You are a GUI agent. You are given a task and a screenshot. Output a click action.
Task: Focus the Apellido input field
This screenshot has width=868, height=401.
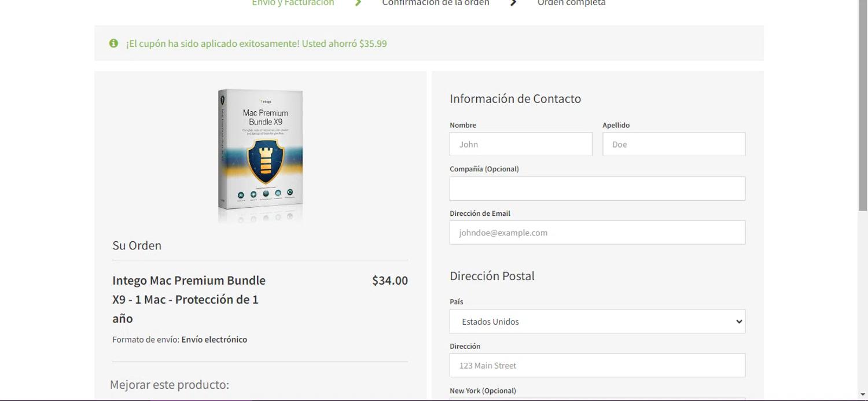(674, 144)
